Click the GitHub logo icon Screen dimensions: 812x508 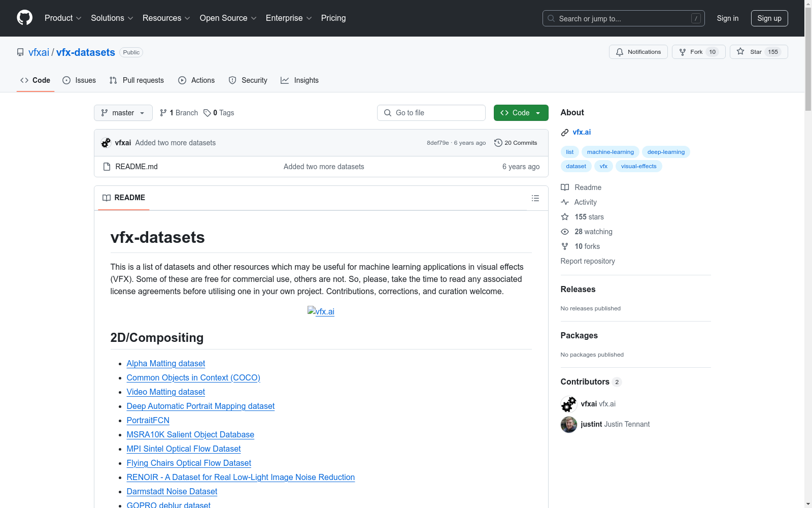click(x=24, y=18)
